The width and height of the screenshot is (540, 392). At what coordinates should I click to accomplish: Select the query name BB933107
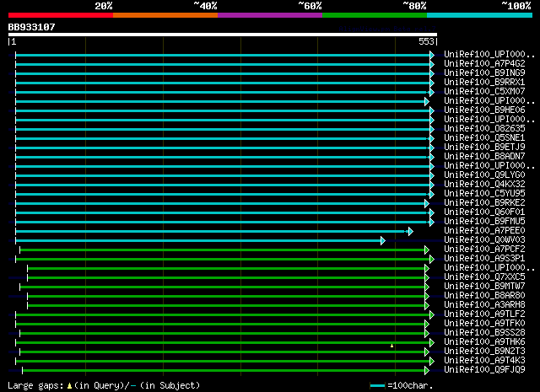pos(32,27)
